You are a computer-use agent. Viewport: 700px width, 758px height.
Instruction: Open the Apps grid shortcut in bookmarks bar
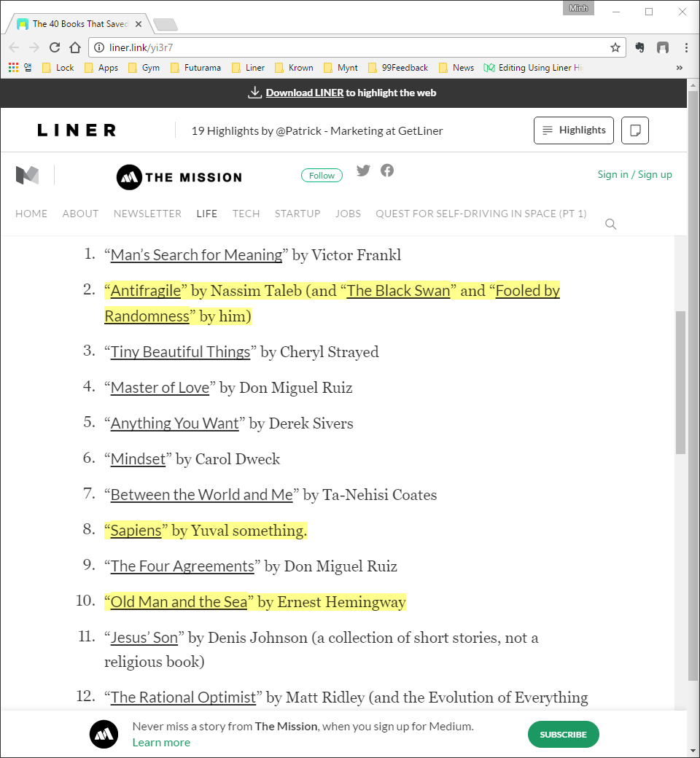tap(14, 68)
